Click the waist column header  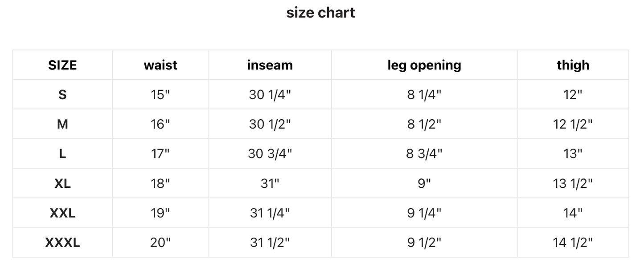[160, 65]
